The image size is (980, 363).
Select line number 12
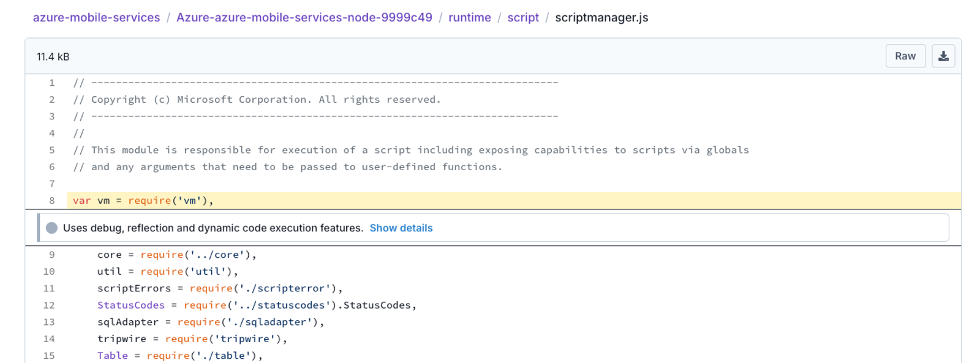[48, 305]
